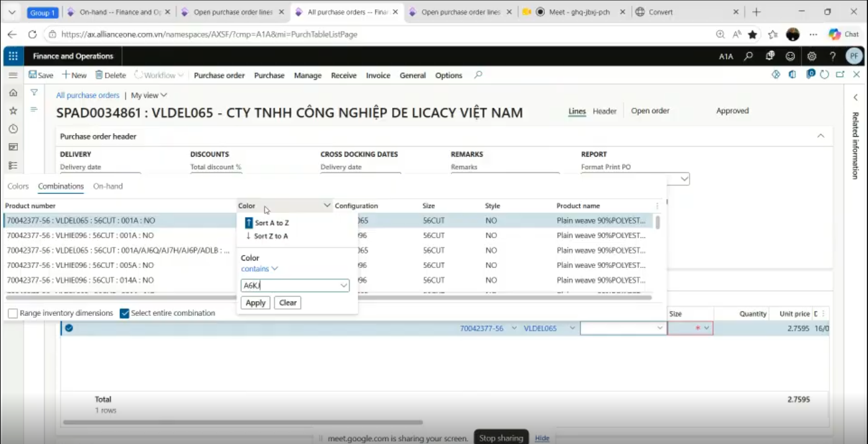
Task: Follow the All purchase orders link
Action: 88,95
